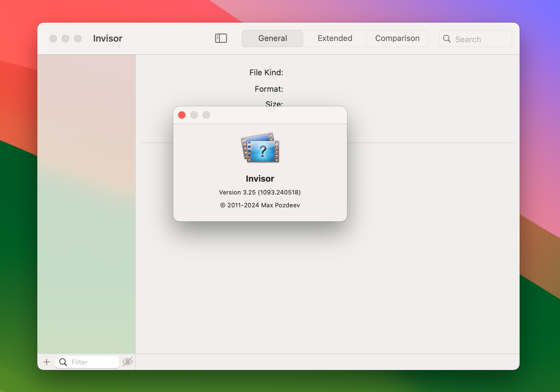Switch to the Extended tab

click(335, 38)
